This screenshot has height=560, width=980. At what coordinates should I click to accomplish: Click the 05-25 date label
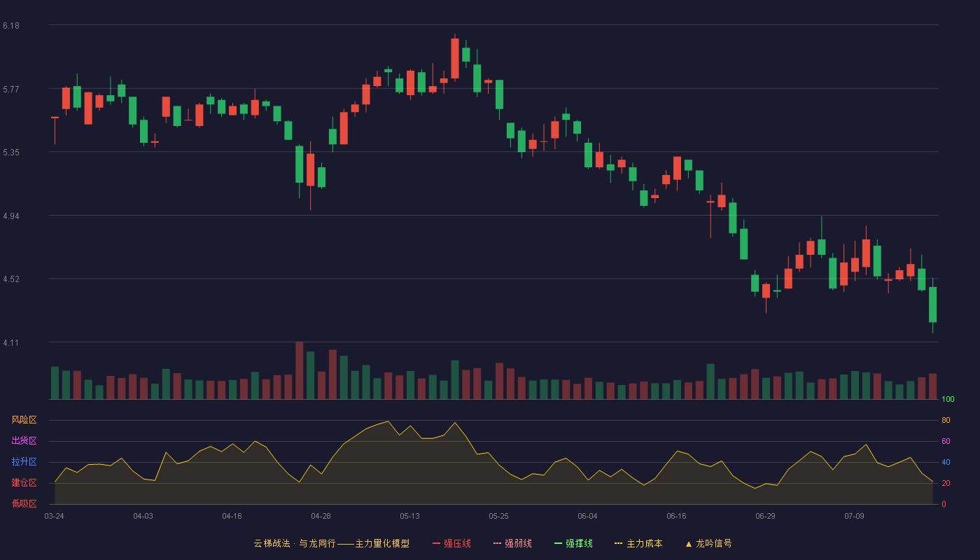tap(498, 516)
